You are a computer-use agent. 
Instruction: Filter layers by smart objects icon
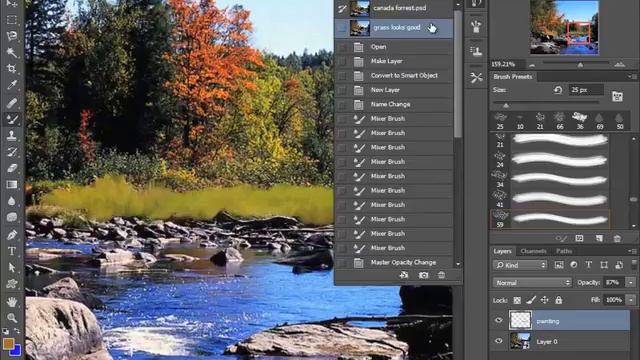click(x=619, y=265)
